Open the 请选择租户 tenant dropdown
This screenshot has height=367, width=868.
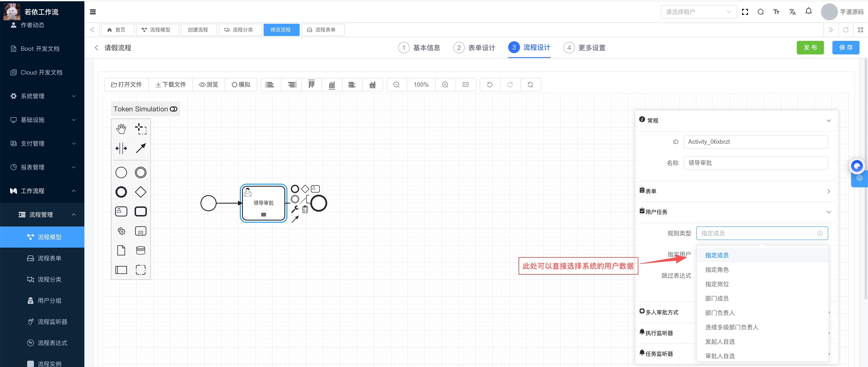[x=698, y=12]
